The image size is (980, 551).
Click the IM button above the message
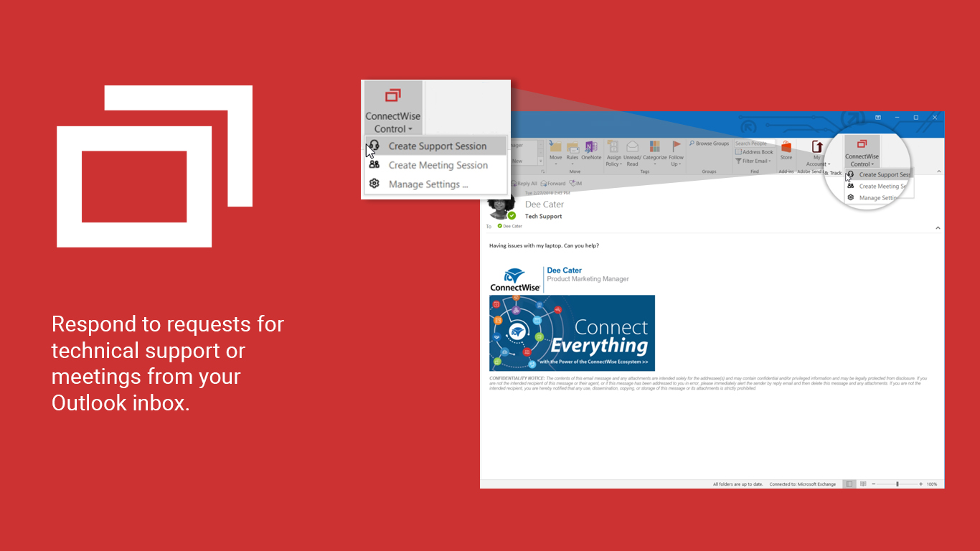[x=575, y=184]
